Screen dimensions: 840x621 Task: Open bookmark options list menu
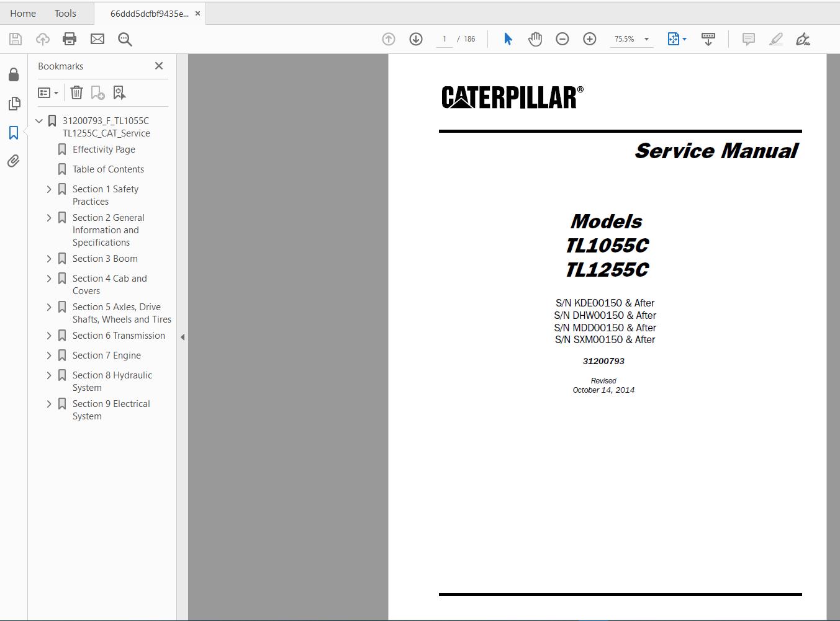click(x=48, y=92)
